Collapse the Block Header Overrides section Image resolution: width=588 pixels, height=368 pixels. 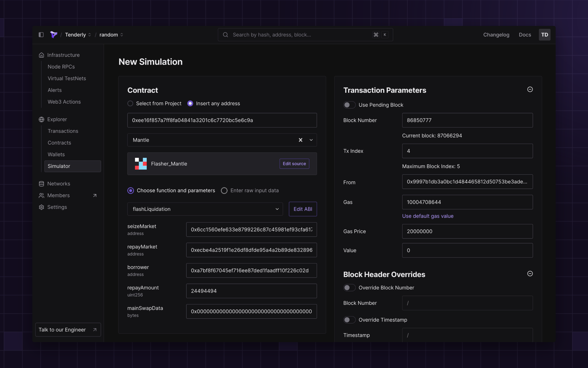(530, 274)
